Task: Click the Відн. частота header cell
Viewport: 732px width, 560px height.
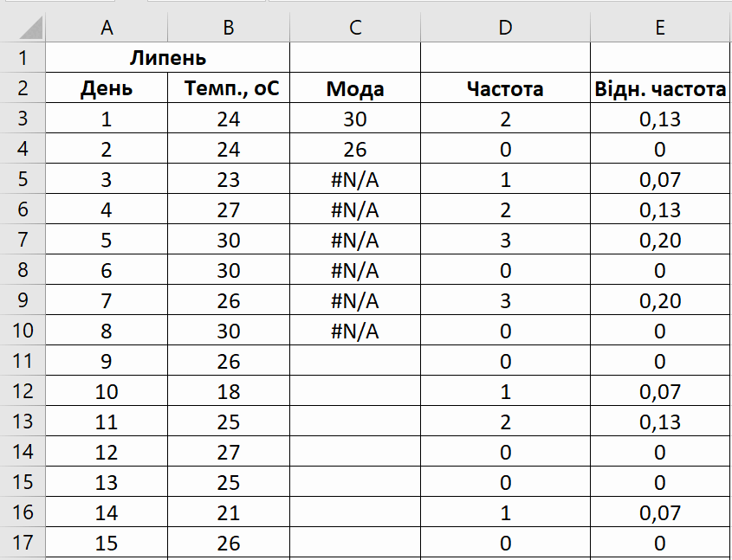Action: coord(661,88)
